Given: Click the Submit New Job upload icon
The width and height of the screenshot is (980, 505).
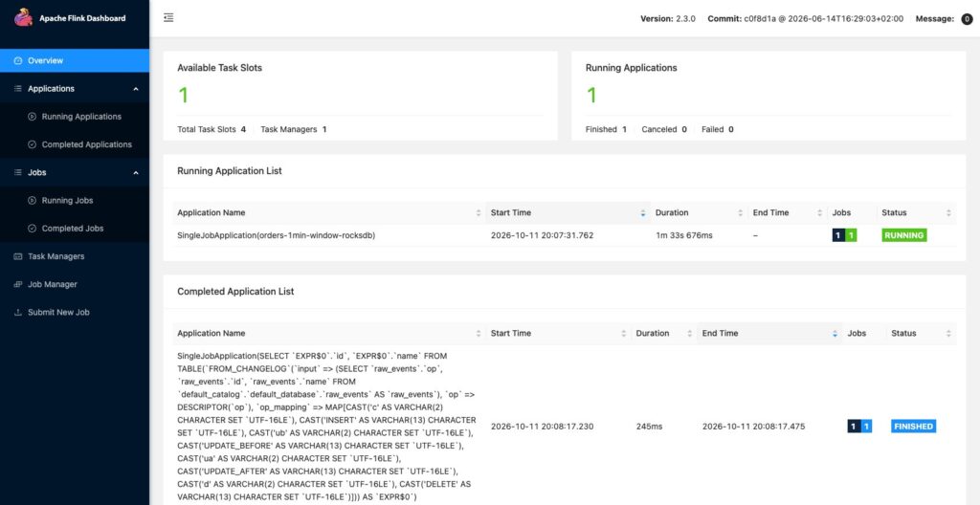Looking at the screenshot, I should click(17, 313).
